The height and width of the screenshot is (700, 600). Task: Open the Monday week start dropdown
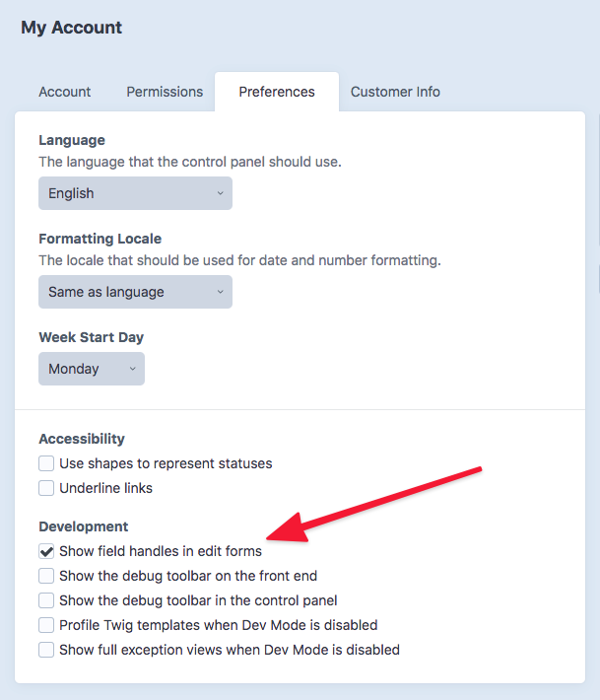92,369
